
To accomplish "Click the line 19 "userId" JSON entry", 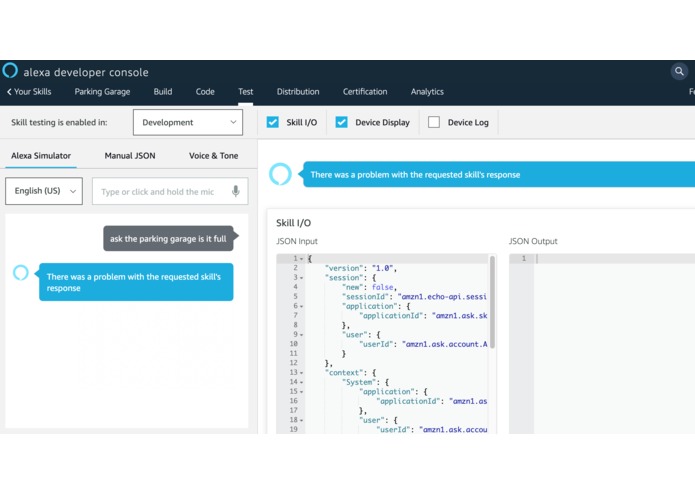I will pyautogui.click(x=431, y=430).
